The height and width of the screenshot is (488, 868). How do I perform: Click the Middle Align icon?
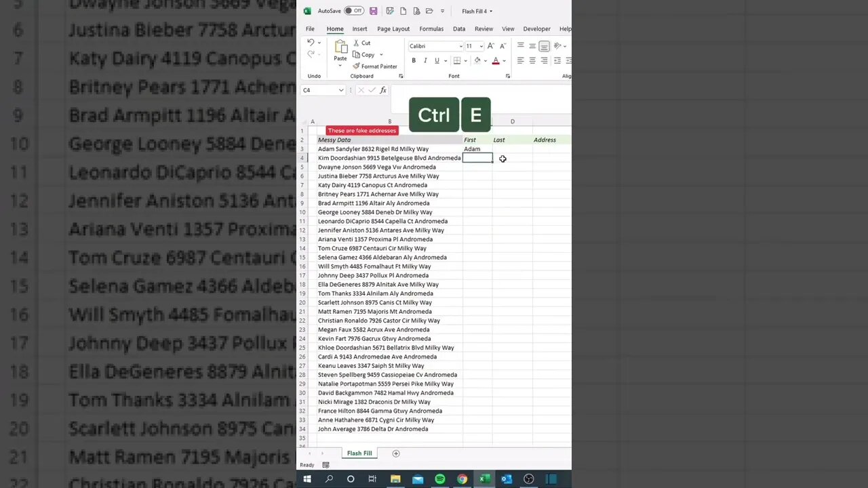click(x=532, y=45)
